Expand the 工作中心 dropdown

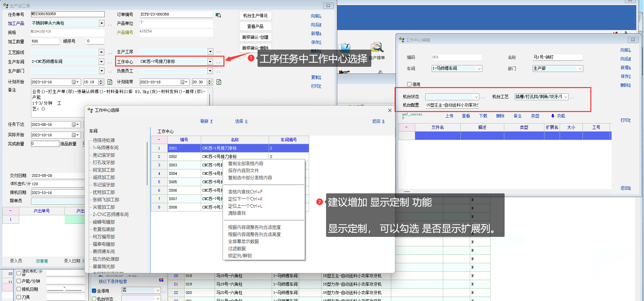[x=210, y=61]
